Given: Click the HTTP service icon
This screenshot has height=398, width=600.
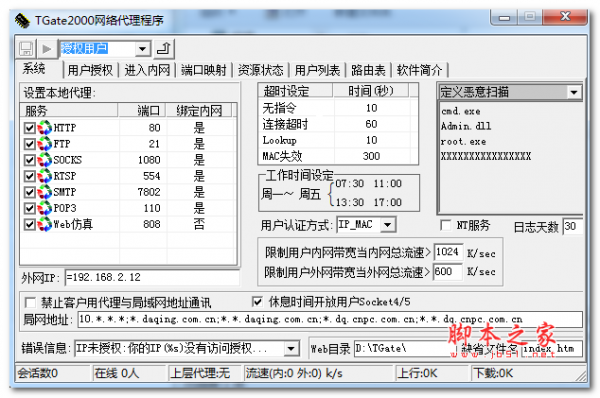Looking at the screenshot, I should (44, 127).
